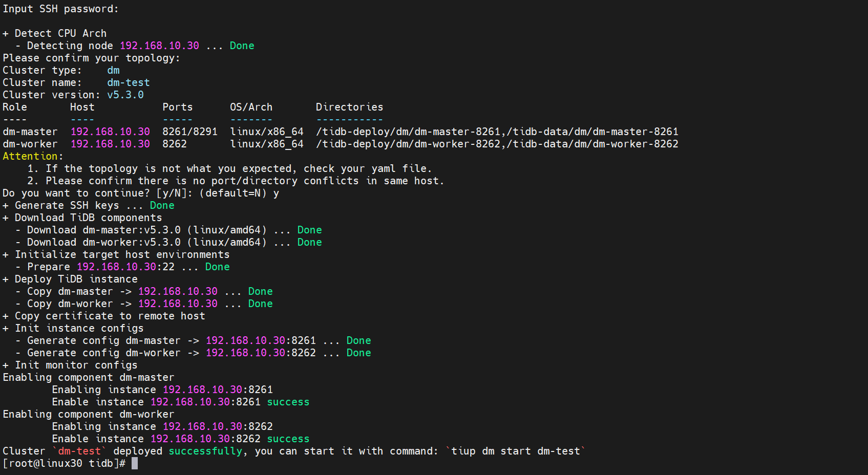Click note '2. Please confirm there is no port/directory conflicts'

[x=236, y=181]
